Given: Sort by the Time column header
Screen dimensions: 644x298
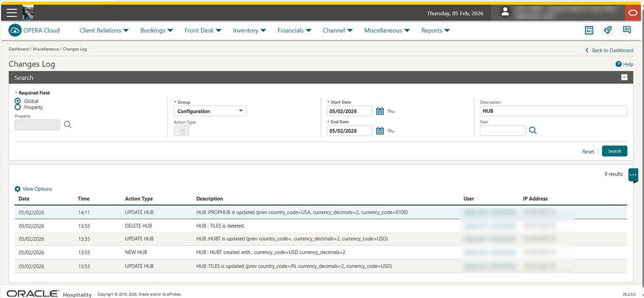Looking at the screenshot, I should coord(84,198).
